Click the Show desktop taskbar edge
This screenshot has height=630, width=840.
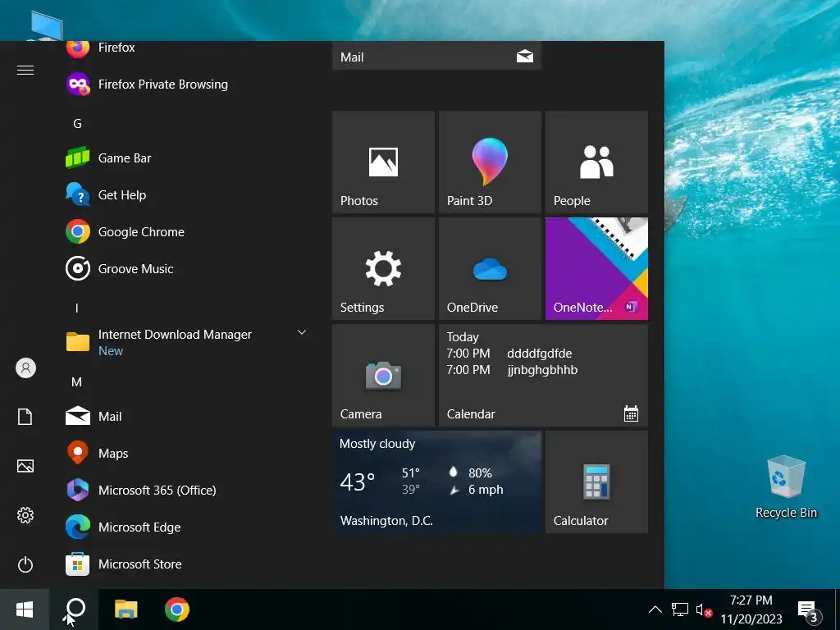pyautogui.click(x=837, y=609)
